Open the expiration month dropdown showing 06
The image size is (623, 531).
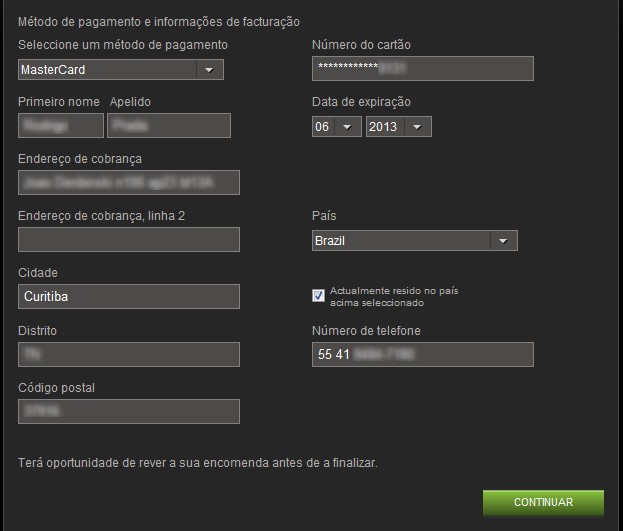pyautogui.click(x=337, y=126)
